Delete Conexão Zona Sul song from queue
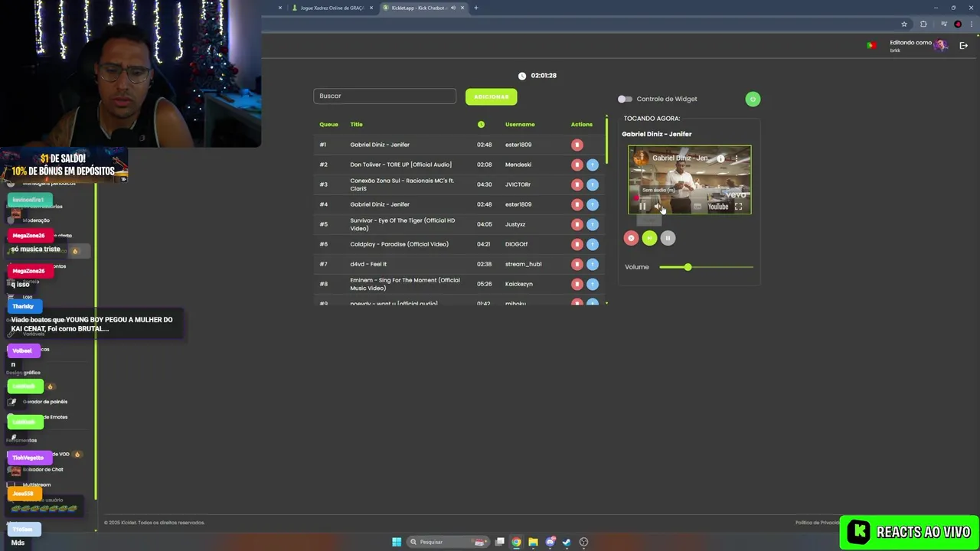 [x=577, y=184]
